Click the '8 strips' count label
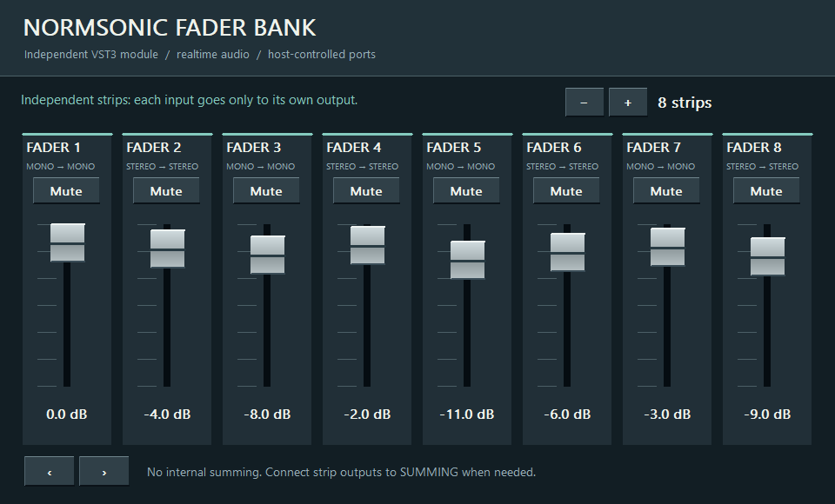Image resolution: width=835 pixels, height=504 pixels. point(685,103)
